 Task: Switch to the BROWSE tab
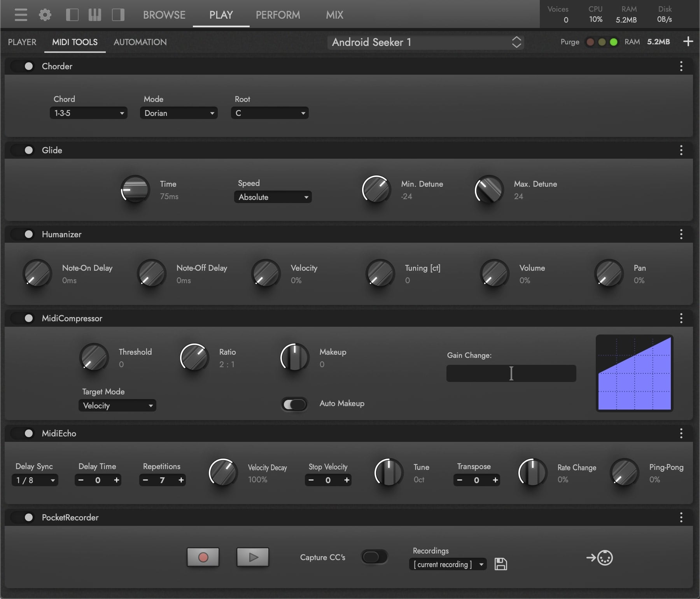click(x=164, y=15)
